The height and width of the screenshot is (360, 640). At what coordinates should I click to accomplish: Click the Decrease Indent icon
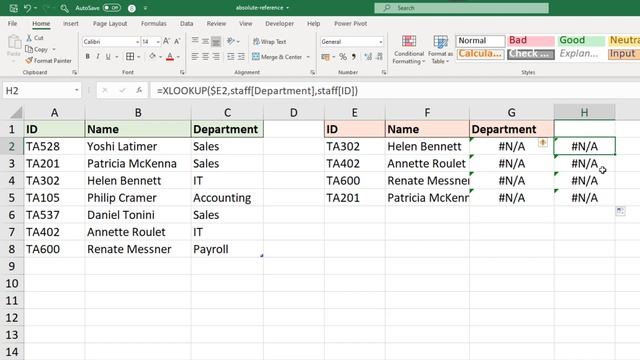(x=231, y=57)
